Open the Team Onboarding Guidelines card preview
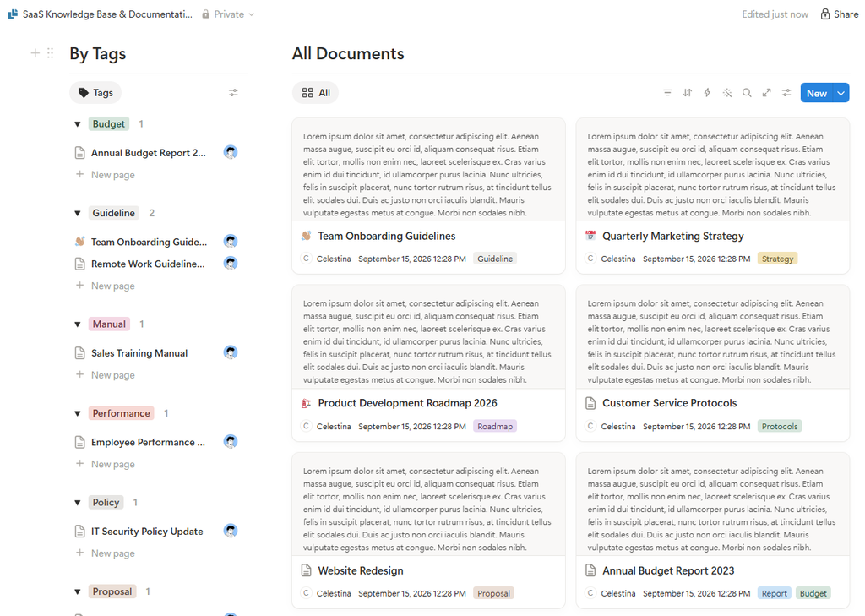865x616 pixels. 428,170
